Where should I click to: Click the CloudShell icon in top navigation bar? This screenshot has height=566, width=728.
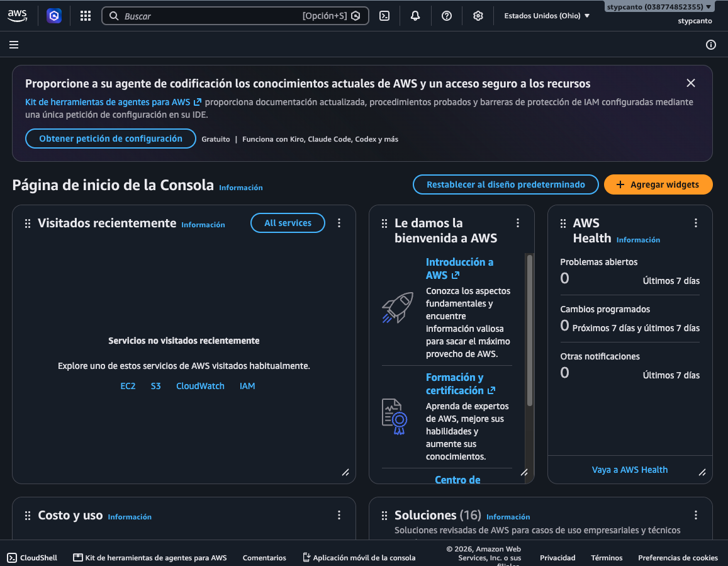point(384,16)
